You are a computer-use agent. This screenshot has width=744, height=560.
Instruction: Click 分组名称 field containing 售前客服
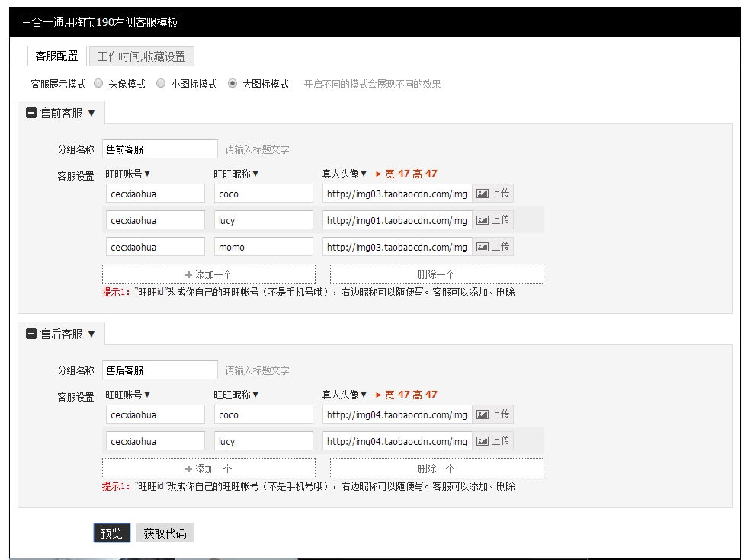point(159,149)
